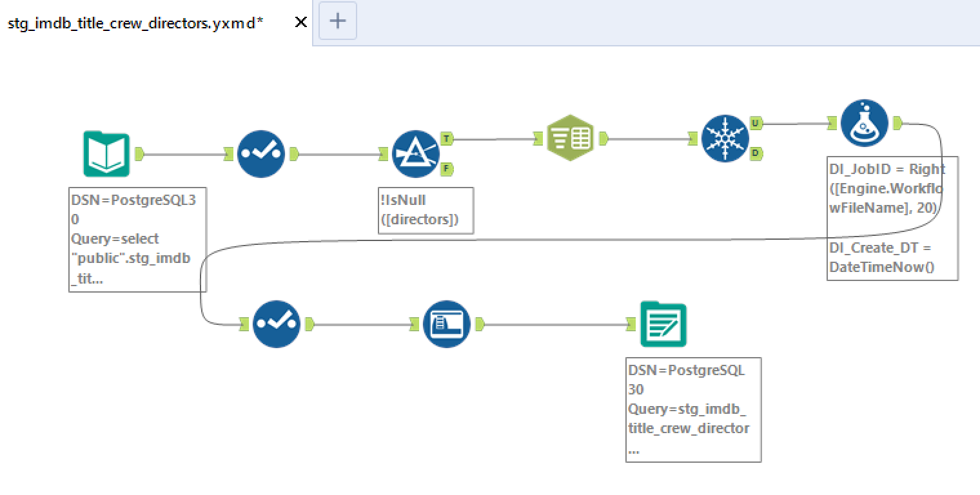Close the stg_imdb_title_crew_directors.yxmd tab
The image size is (980, 495).
pos(300,22)
